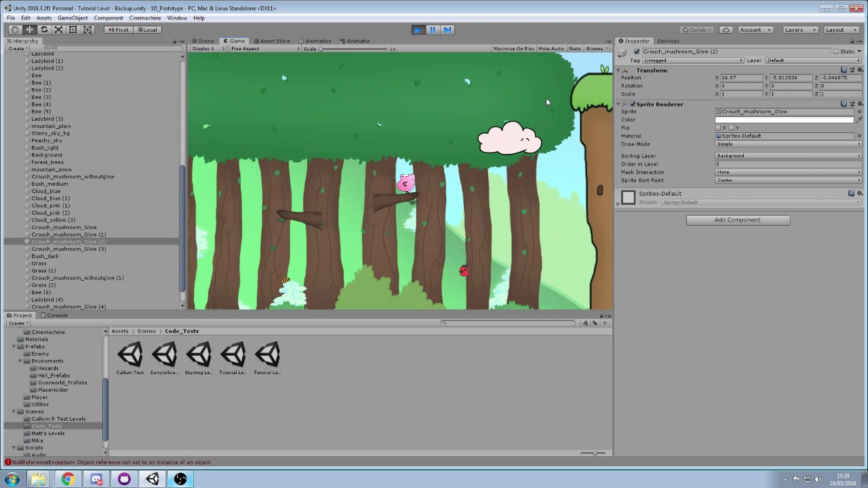
Task: Switch to the Scene tab
Action: click(x=203, y=41)
